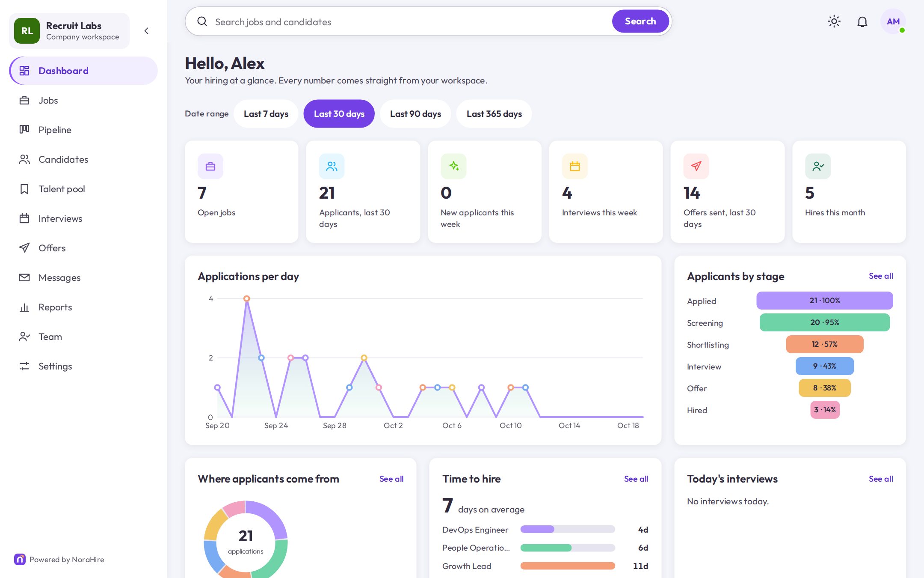Click the Talent pool bookmark icon
The image size is (924, 578).
[24, 189]
